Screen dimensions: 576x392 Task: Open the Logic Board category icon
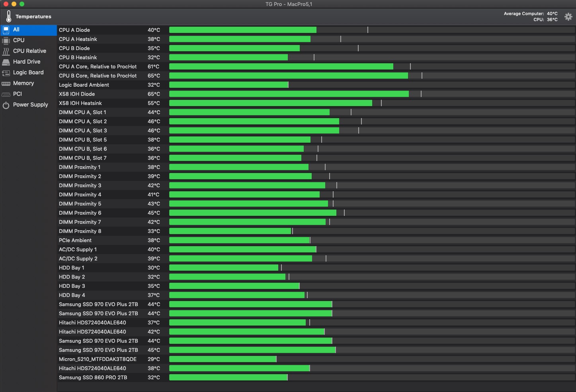(x=6, y=73)
